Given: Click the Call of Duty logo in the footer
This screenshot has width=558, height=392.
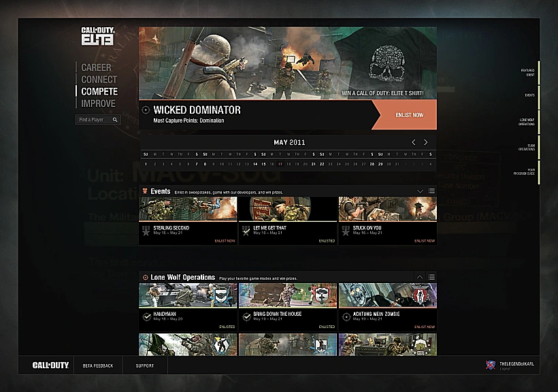Looking at the screenshot, I should tap(49, 365).
